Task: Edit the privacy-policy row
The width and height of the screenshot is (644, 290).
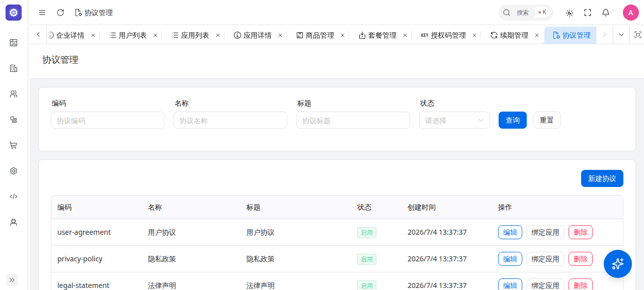Action: pos(510,259)
